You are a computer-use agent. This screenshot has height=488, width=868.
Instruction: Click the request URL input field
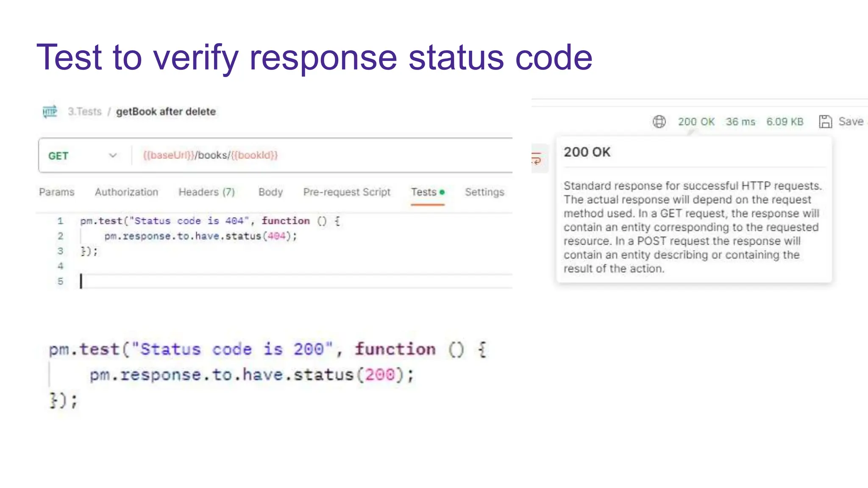[x=322, y=155]
